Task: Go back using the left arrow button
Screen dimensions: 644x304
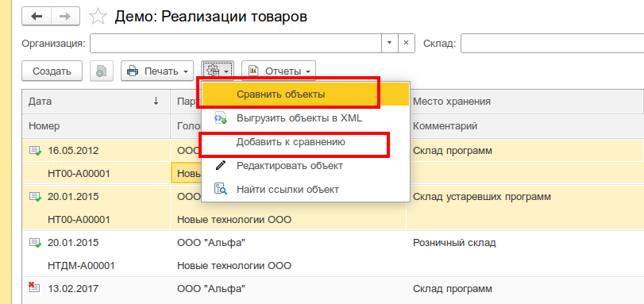Action: pyautogui.click(x=37, y=17)
